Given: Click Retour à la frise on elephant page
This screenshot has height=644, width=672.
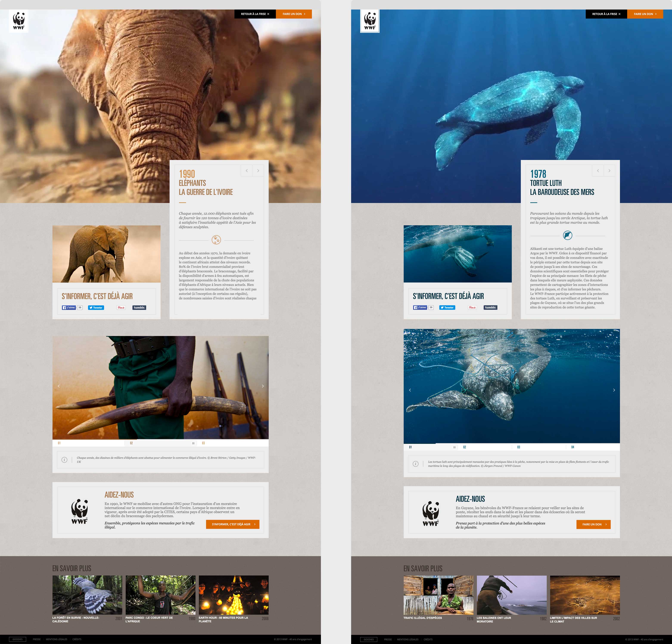Looking at the screenshot, I should click(255, 14).
